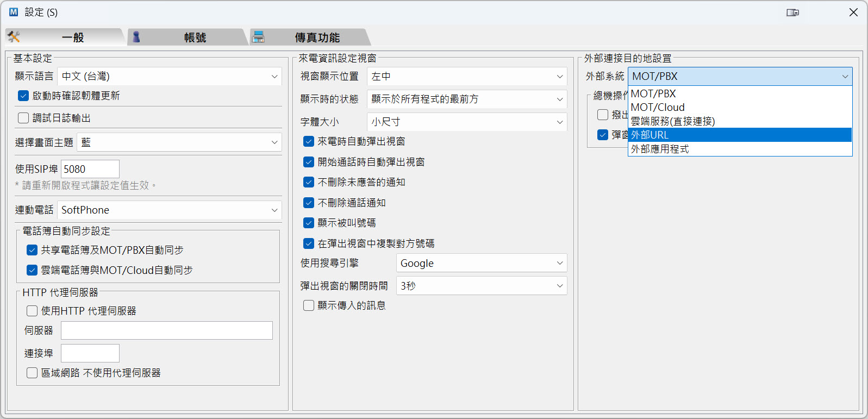Close the 設定 window
Viewport: 868px width, 419px height.
pos(853,12)
